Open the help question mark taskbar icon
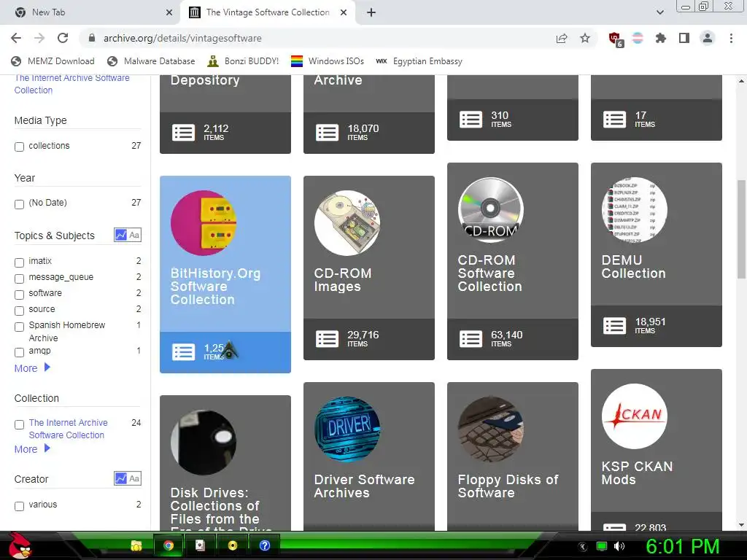The image size is (747, 560). click(264, 545)
